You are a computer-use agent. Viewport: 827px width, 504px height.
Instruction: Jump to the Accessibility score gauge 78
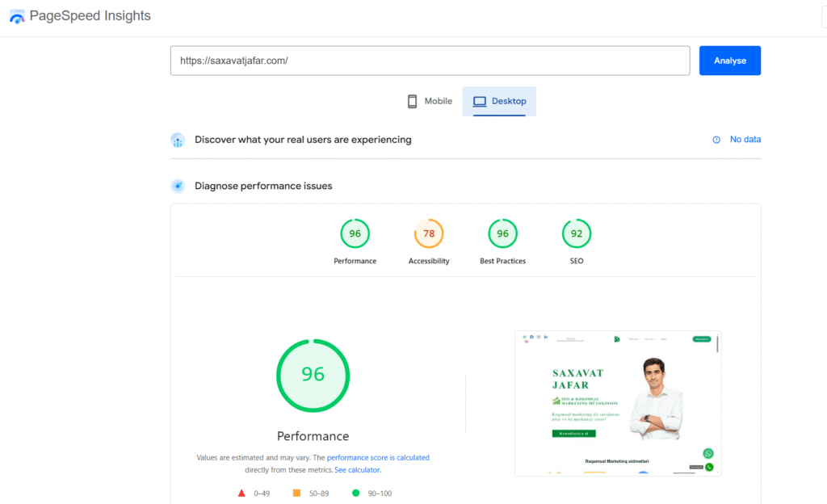point(429,234)
